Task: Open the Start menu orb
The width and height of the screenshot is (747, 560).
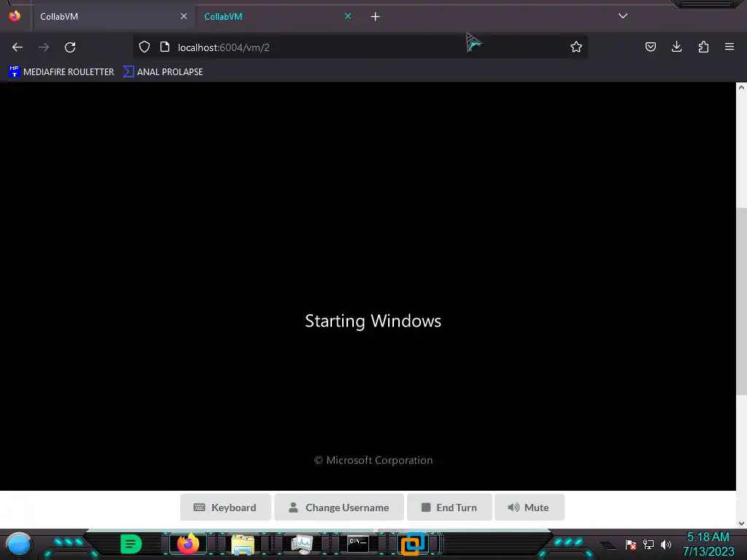Action: (x=19, y=544)
